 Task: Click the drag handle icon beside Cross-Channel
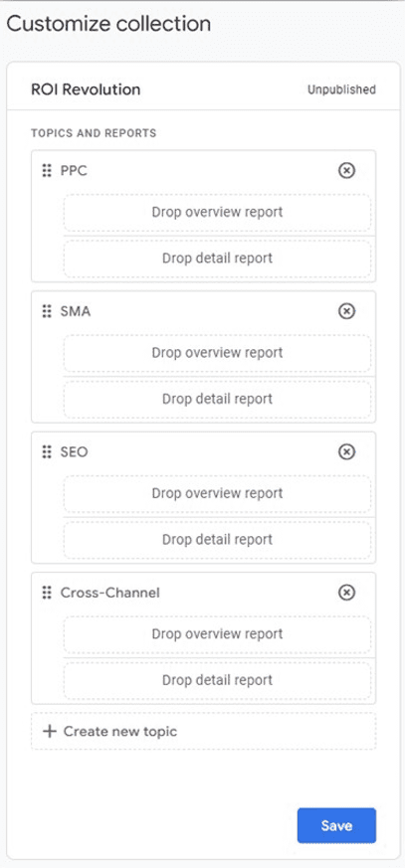[47, 593]
